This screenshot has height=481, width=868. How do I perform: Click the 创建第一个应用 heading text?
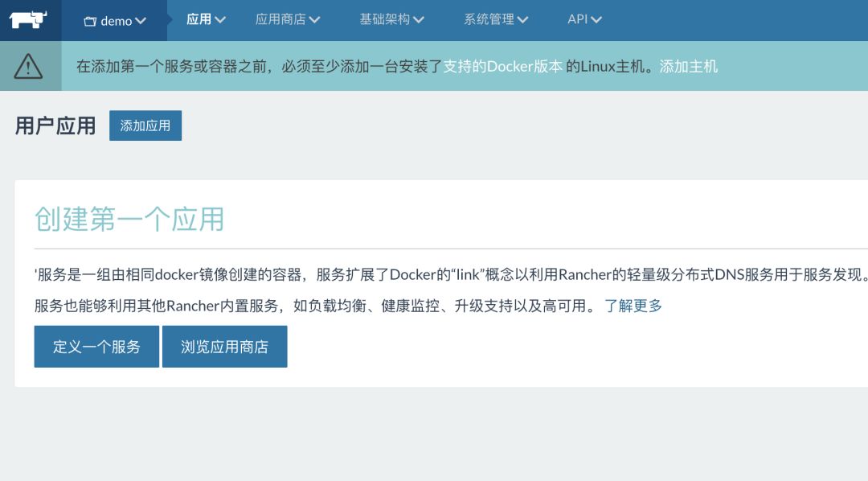click(129, 219)
